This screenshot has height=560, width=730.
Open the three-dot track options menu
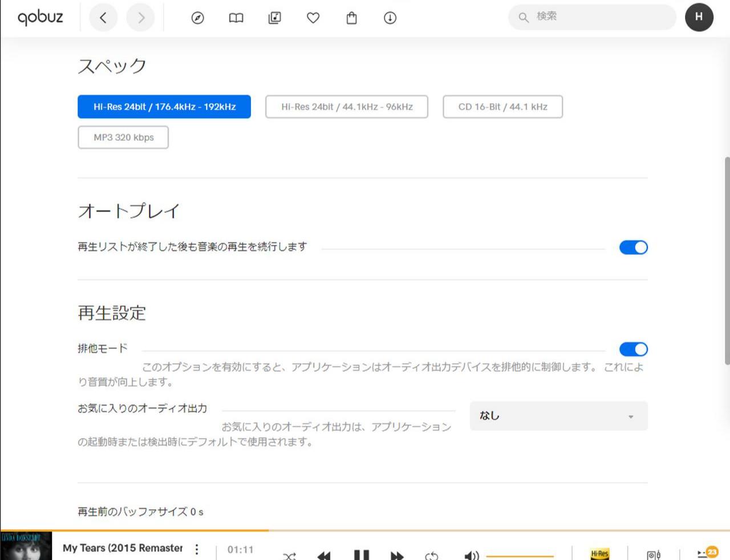[x=197, y=549]
